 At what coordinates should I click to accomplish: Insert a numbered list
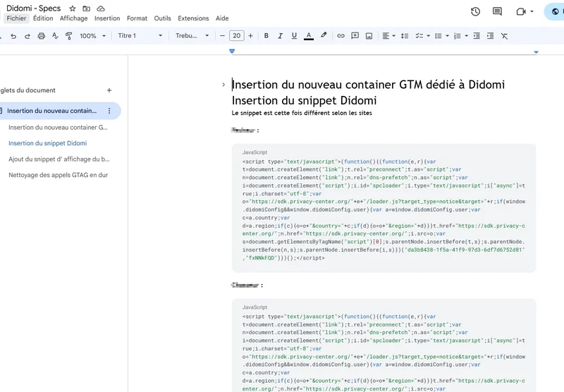[457, 36]
